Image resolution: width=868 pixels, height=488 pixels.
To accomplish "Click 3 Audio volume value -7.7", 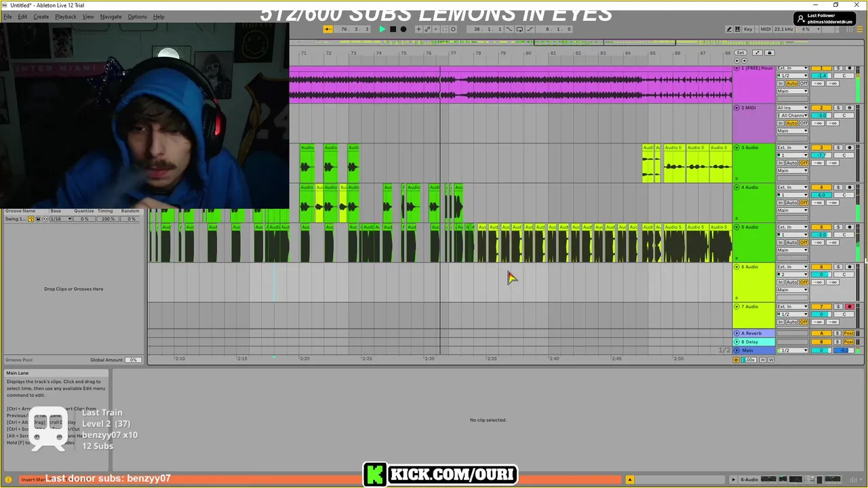I will click(x=821, y=155).
